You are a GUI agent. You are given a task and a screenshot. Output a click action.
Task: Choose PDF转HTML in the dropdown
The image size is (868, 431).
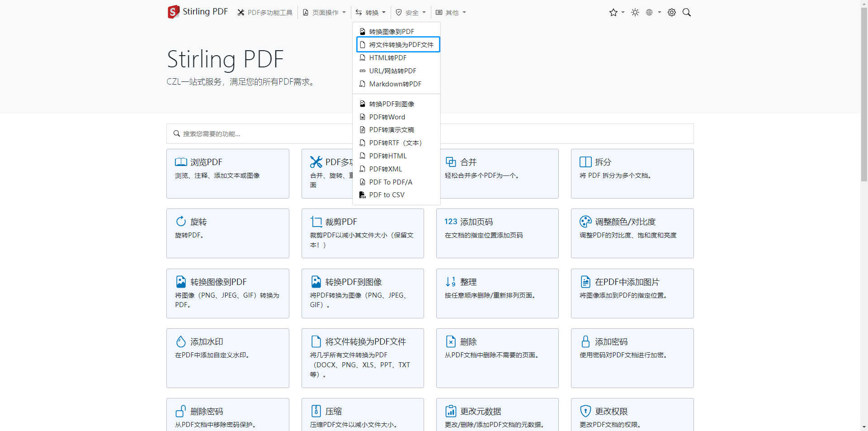pyautogui.click(x=396, y=156)
